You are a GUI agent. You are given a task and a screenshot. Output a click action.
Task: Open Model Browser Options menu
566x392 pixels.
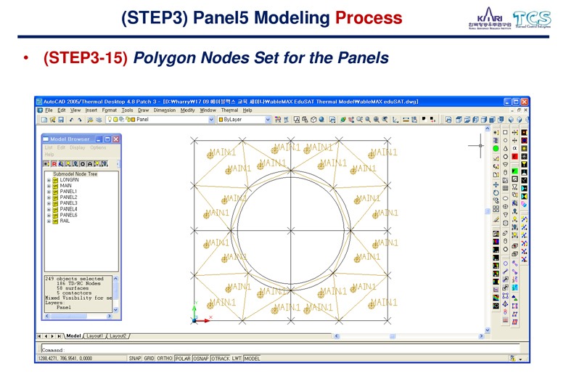pyautogui.click(x=98, y=147)
